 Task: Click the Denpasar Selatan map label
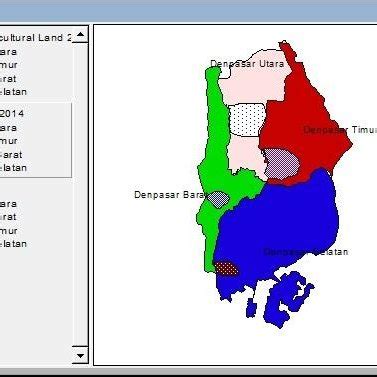(x=306, y=252)
